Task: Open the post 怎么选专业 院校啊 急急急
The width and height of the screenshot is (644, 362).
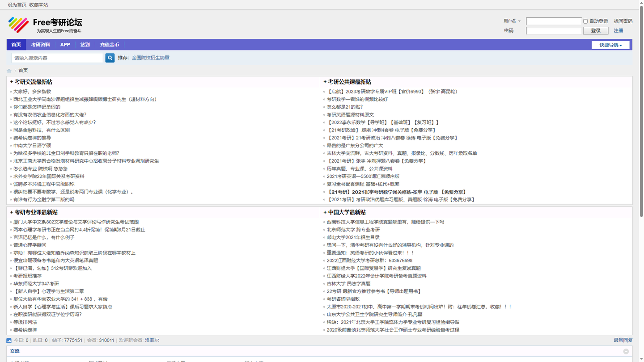Action: click(x=41, y=168)
